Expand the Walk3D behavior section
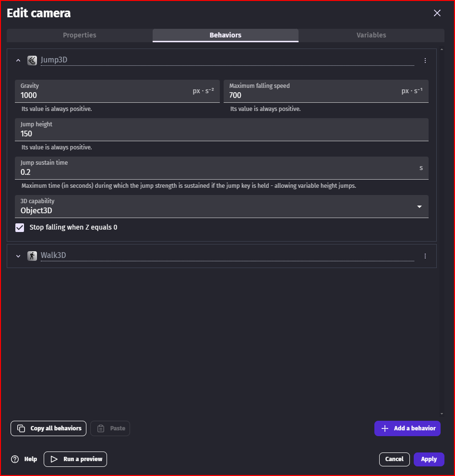This screenshot has height=476, width=455. click(x=18, y=256)
